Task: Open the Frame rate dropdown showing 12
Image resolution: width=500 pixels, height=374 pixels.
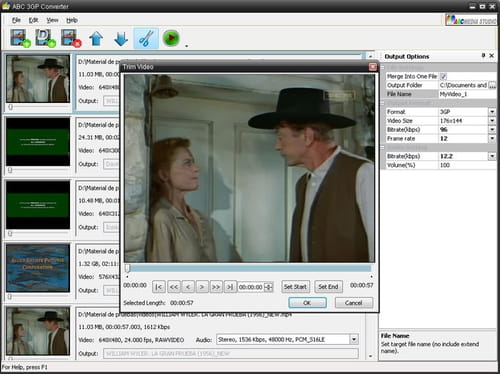Action: [x=492, y=138]
